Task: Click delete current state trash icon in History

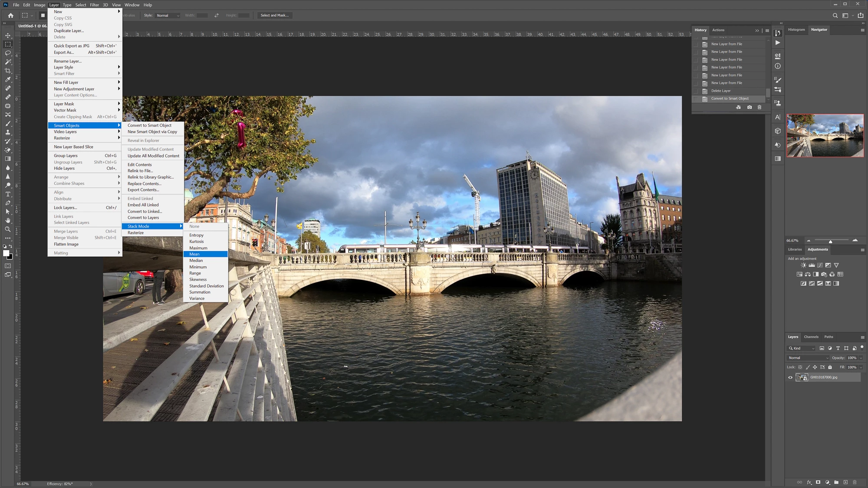Action: tap(759, 107)
